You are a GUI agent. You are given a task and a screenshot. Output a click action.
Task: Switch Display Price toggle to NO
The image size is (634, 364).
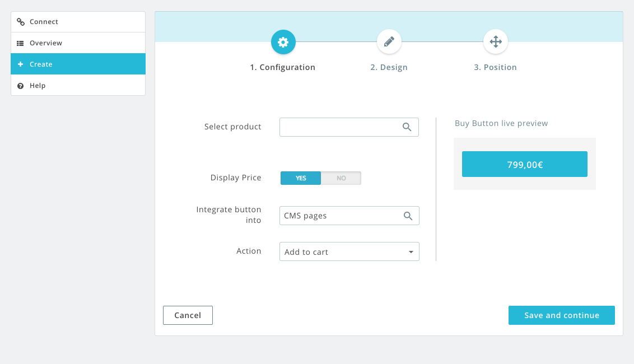pos(341,178)
